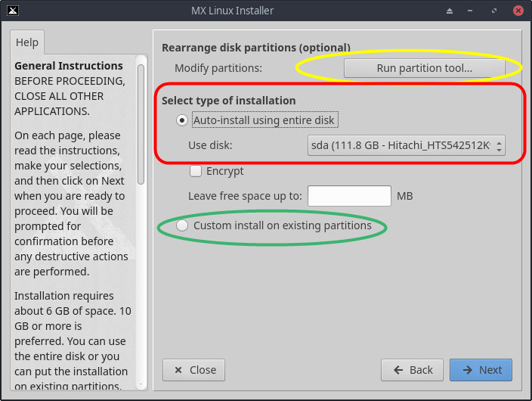The height and width of the screenshot is (401, 532).
Task: Maximize the installer window
Action: [x=494, y=11]
